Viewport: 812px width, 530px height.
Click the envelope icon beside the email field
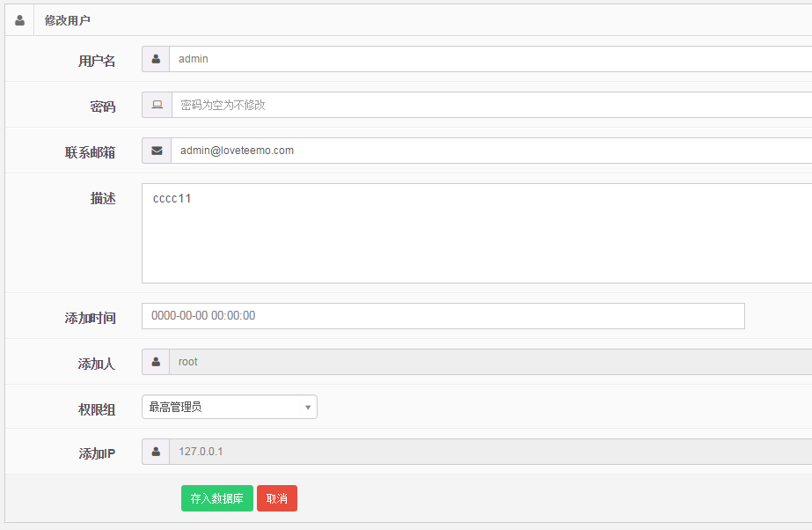157,151
